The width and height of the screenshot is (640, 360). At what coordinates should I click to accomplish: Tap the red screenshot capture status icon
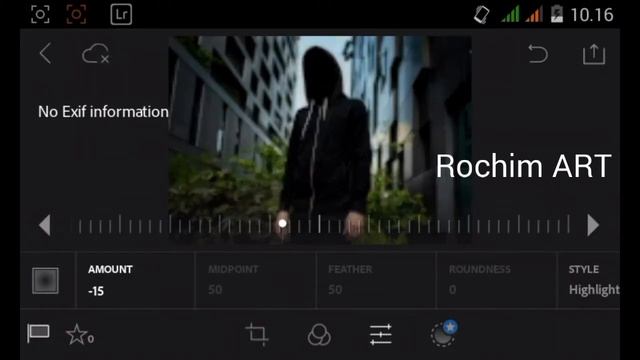tap(76, 14)
